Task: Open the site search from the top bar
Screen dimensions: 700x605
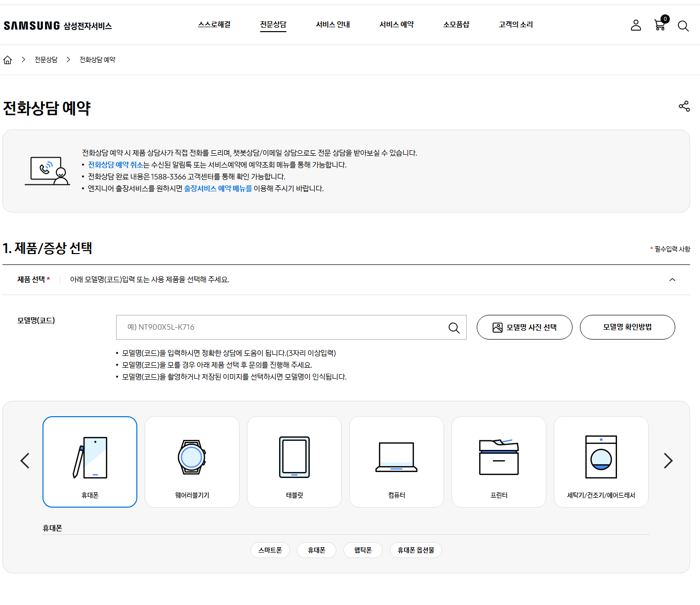Action: pos(684,25)
